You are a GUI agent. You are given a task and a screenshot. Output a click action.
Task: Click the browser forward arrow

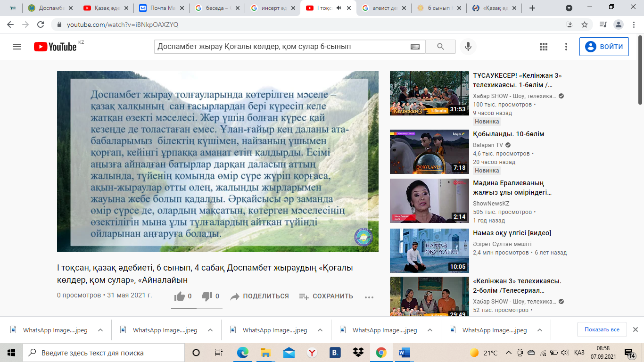click(25, 25)
